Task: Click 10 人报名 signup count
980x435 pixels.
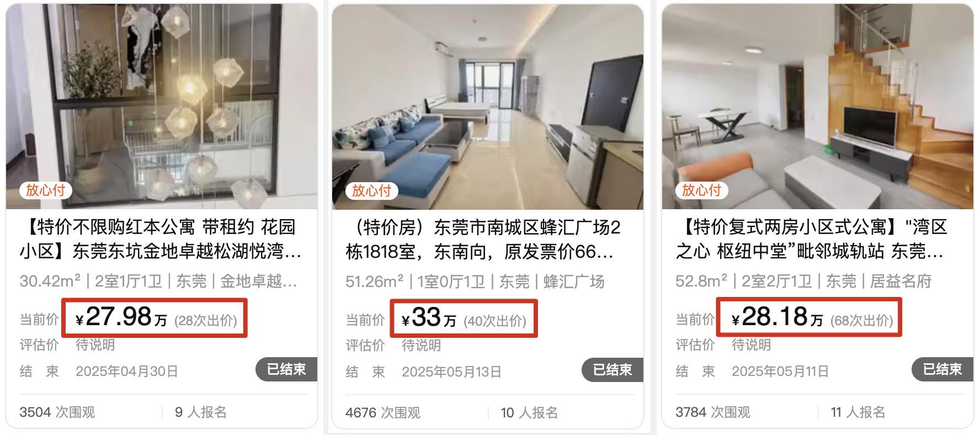Action: coord(529,413)
